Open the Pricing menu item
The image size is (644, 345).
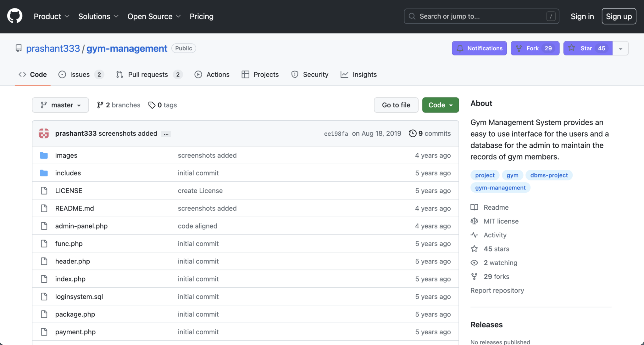(x=201, y=16)
